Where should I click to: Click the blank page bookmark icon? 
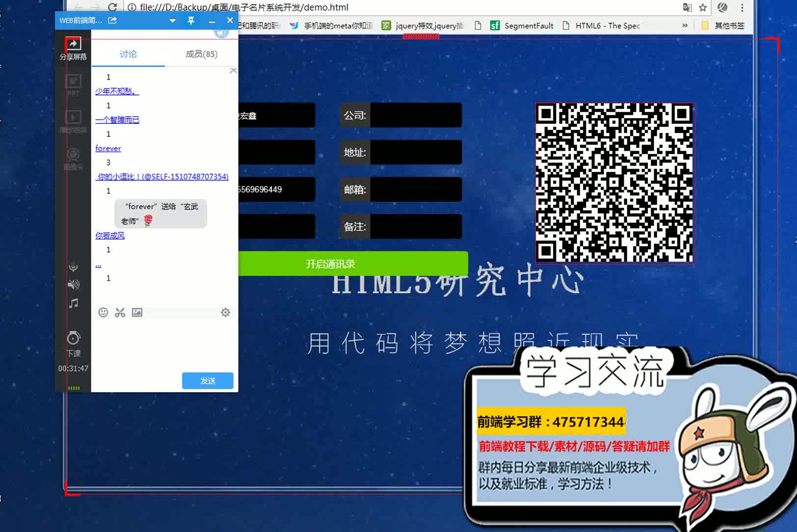coord(478,26)
